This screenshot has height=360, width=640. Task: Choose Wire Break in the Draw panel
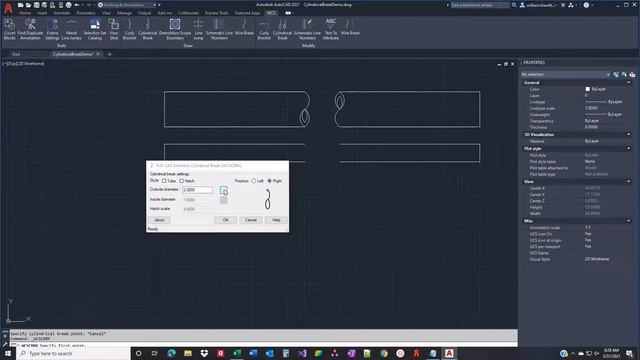(x=244, y=28)
